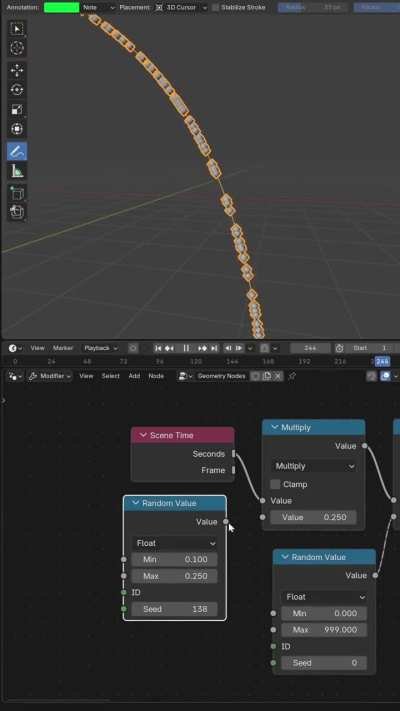Image resolution: width=400 pixels, height=711 pixels.
Task: Open the Placement 3D Cursor dropdown
Action: 180,7
